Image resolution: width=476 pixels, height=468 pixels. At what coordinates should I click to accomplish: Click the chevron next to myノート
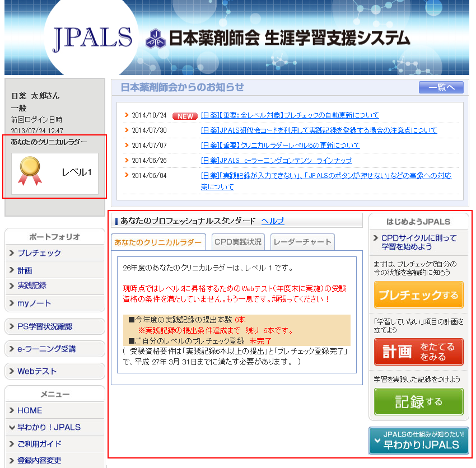(12, 303)
